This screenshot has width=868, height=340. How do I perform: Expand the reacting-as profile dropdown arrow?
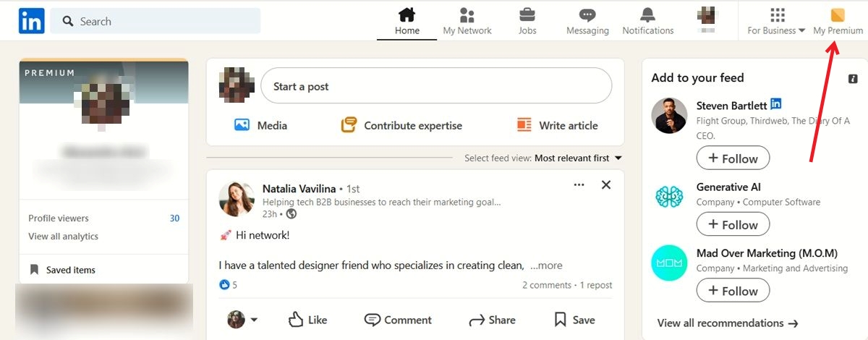254,320
